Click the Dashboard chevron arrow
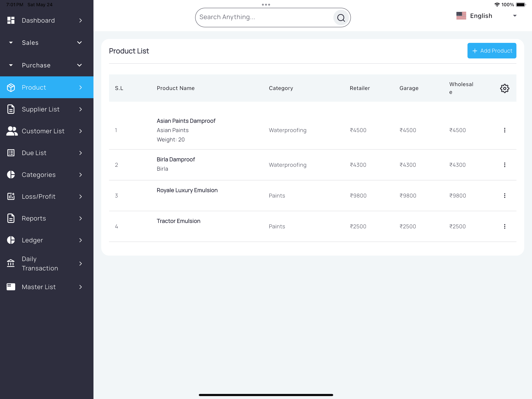The width and height of the screenshot is (532, 399). click(81, 20)
